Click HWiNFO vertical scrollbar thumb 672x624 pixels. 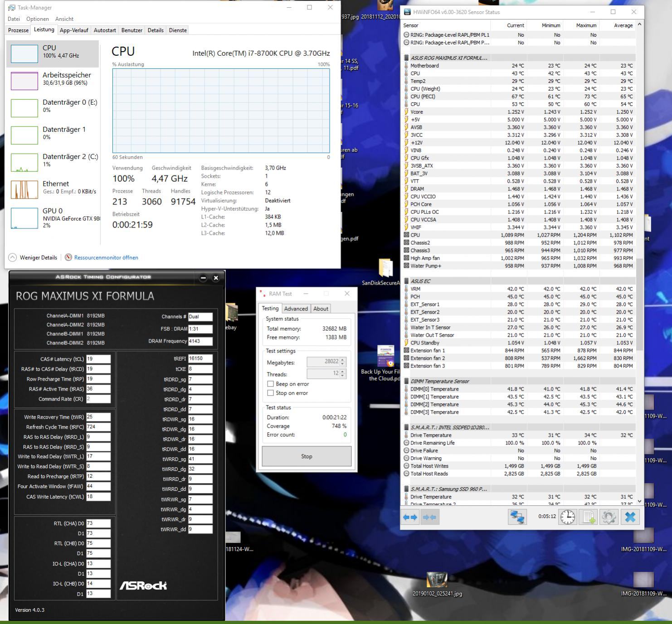640,304
